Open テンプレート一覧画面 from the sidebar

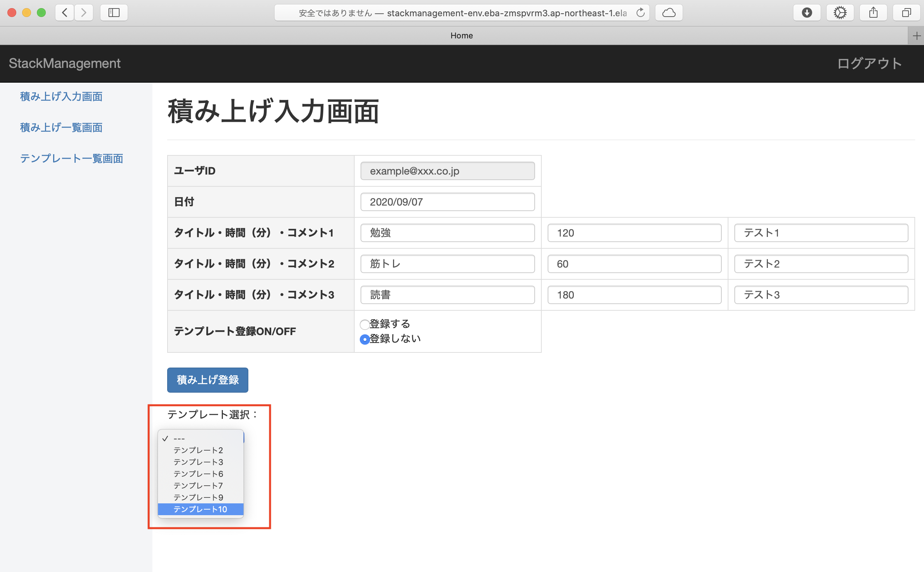(x=72, y=159)
